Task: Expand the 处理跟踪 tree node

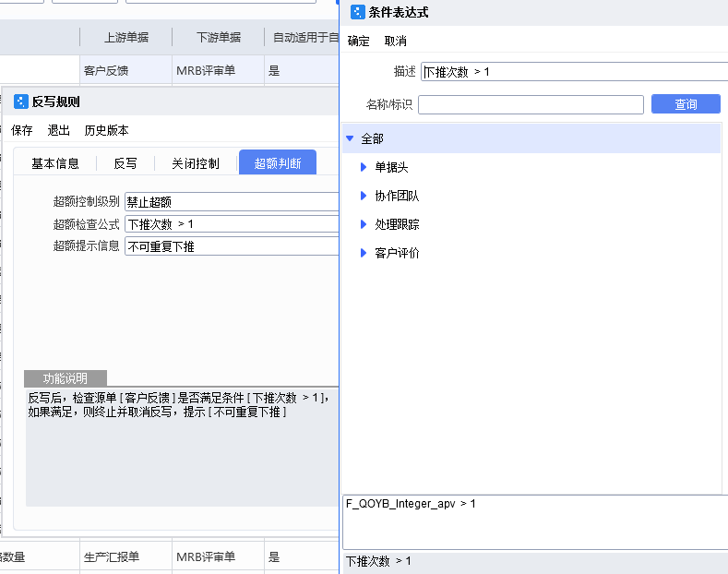Action: 364,224
